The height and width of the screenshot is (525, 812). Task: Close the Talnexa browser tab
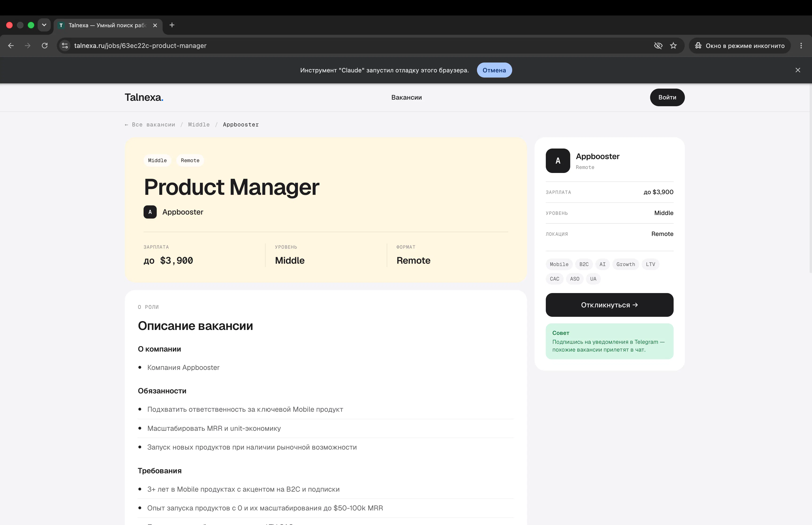tap(155, 25)
